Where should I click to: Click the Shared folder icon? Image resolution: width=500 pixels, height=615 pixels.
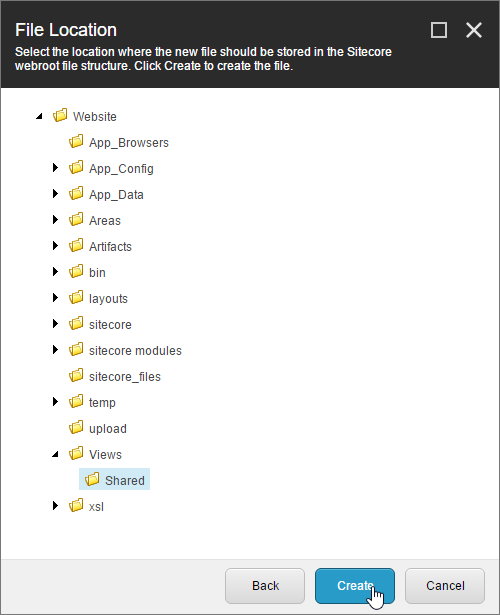click(x=92, y=479)
